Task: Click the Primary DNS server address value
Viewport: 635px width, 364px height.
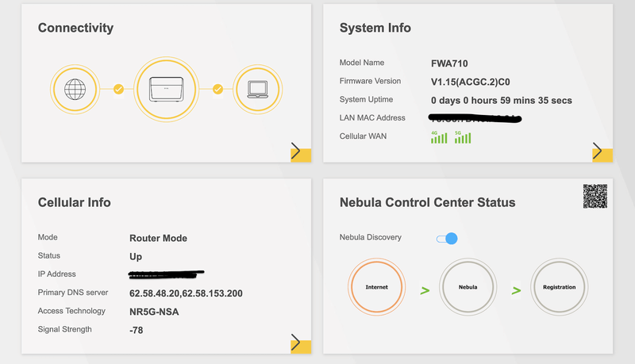Action: [186, 293]
